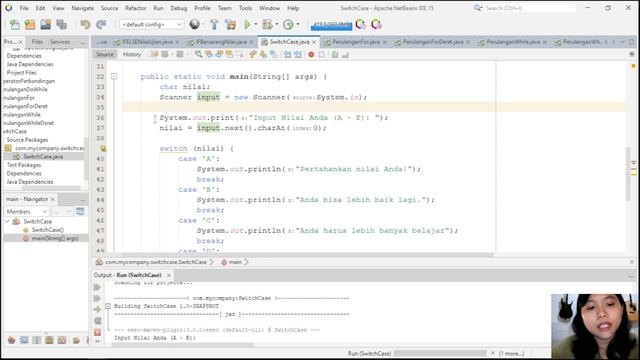
Task: Click Shift Line Right icon in editor toolbar
Action: (x=298, y=54)
